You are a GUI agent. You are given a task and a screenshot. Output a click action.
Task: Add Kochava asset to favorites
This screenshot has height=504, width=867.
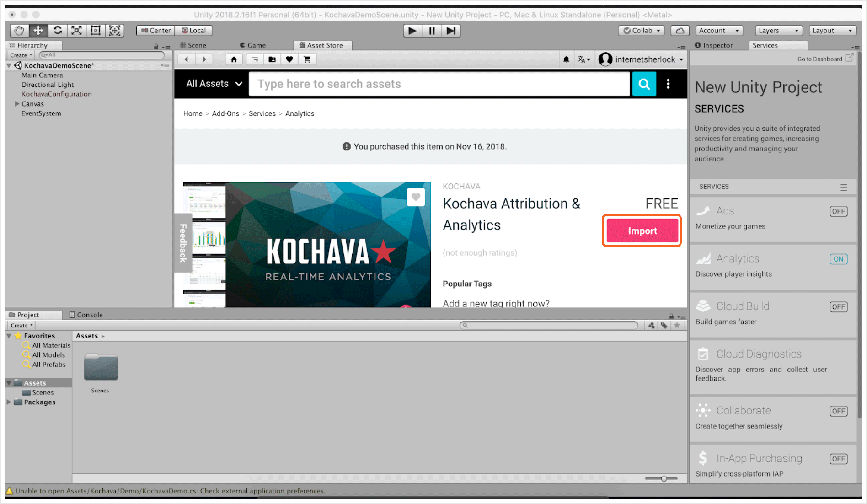tap(416, 197)
